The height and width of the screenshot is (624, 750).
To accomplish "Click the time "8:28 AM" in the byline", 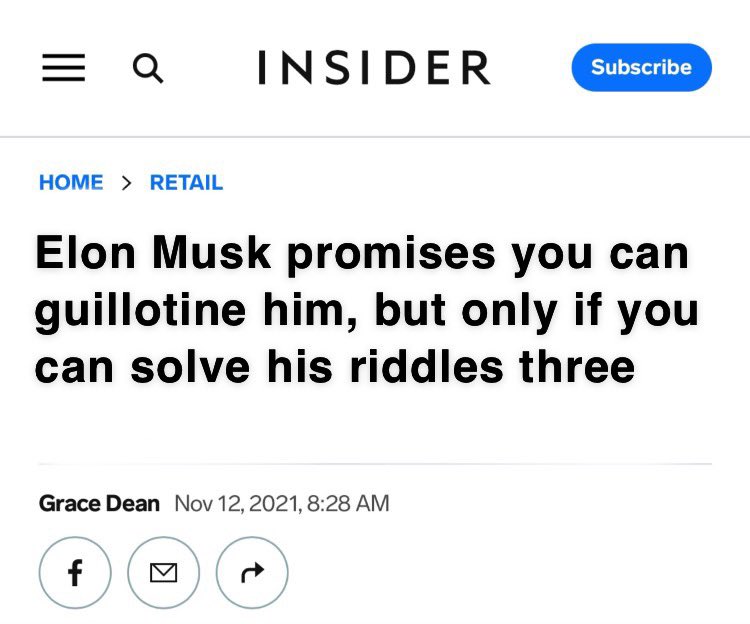I will click(348, 504).
